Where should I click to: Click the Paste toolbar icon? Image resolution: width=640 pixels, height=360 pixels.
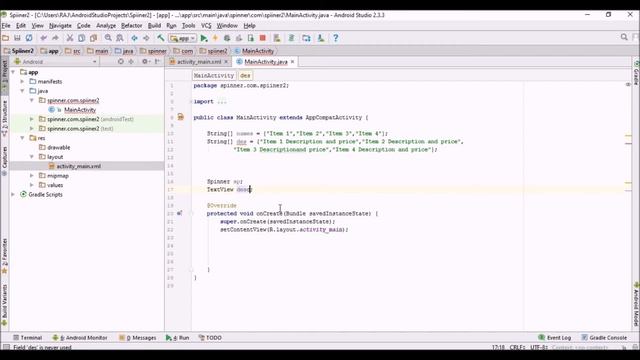(93, 38)
